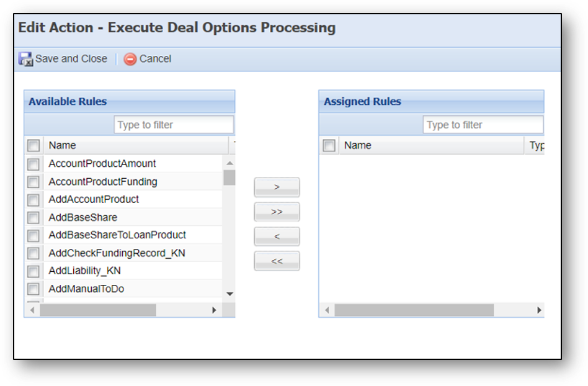Click the Save and Close floppy disk icon
The width and height of the screenshot is (588, 386).
tap(25, 59)
